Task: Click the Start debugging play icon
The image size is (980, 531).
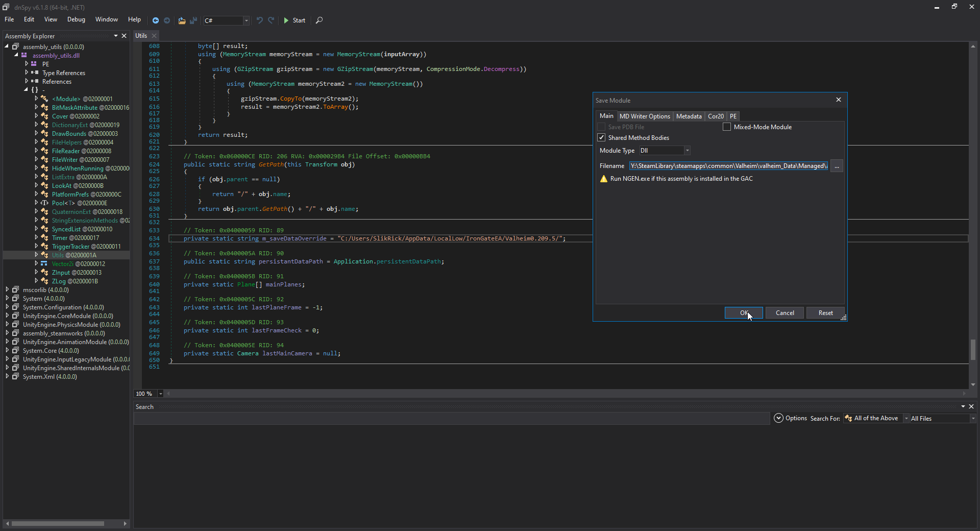Action: click(x=286, y=20)
